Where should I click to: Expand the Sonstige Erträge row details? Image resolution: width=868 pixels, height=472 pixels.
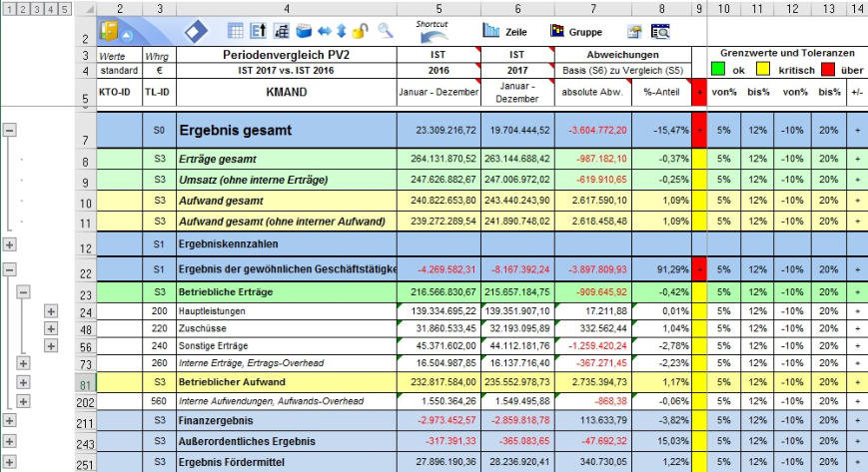coord(51,346)
